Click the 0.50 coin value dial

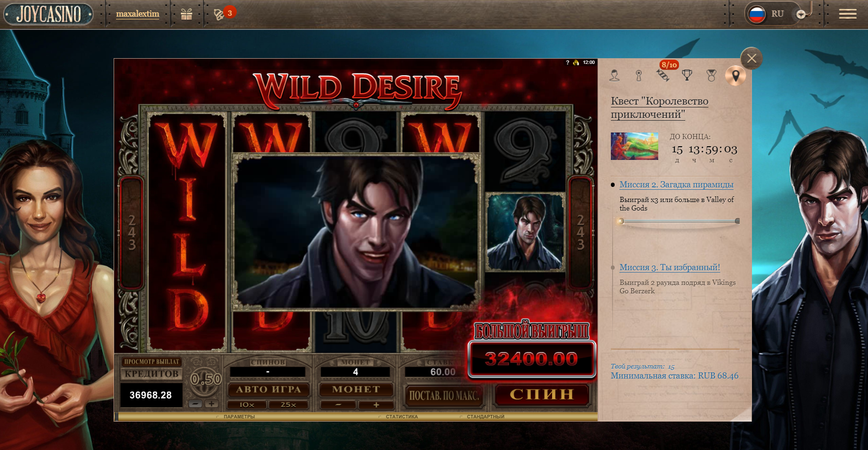[206, 379]
